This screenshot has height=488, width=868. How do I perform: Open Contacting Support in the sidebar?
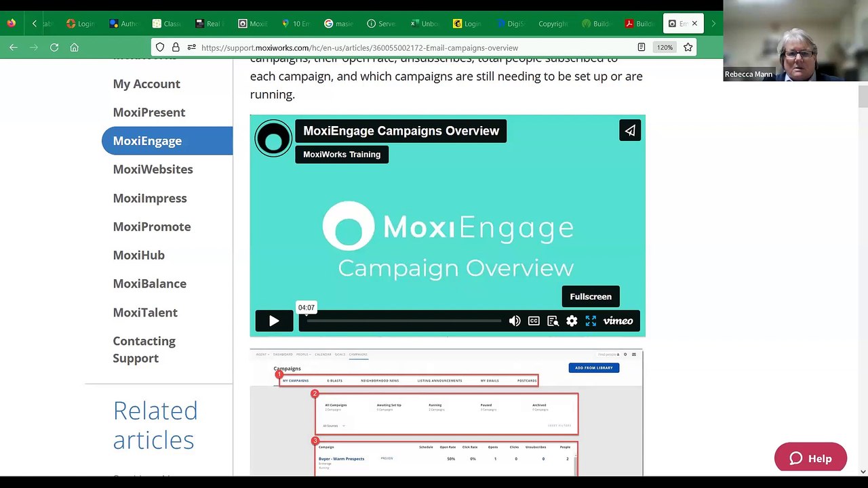pyautogui.click(x=144, y=349)
